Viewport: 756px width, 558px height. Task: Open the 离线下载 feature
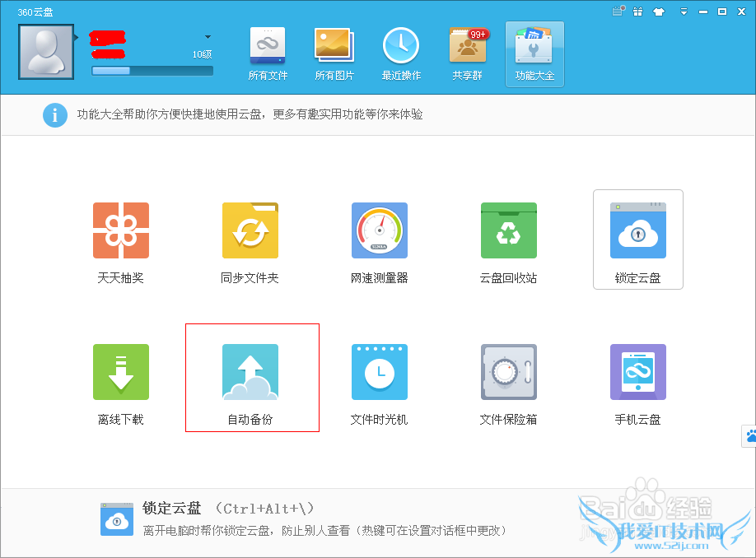coord(121,384)
